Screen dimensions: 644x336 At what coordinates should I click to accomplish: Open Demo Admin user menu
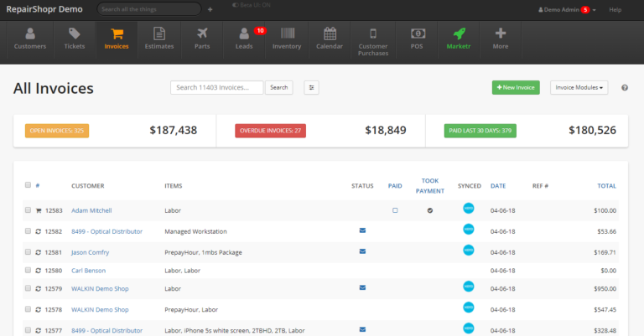click(567, 9)
